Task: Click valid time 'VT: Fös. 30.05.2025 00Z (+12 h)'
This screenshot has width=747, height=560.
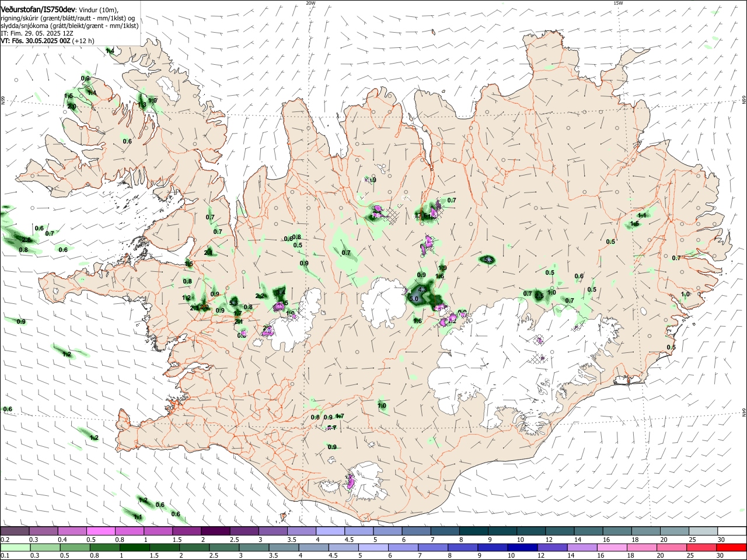Action: coord(47,41)
